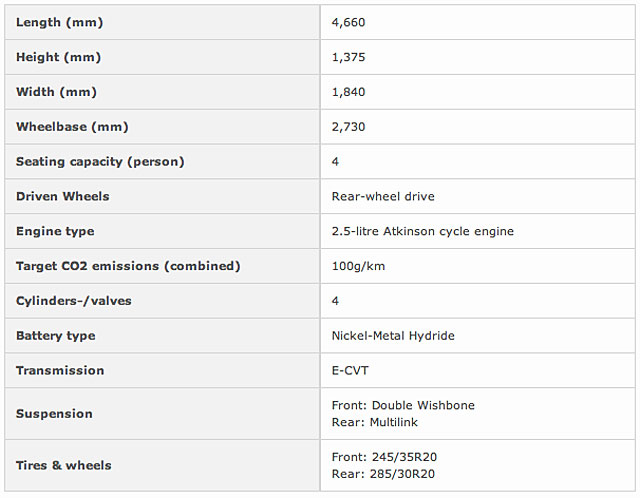Viewport: 640px width, 498px height.
Task: Select the 1,840 width value
Action: pos(349,92)
